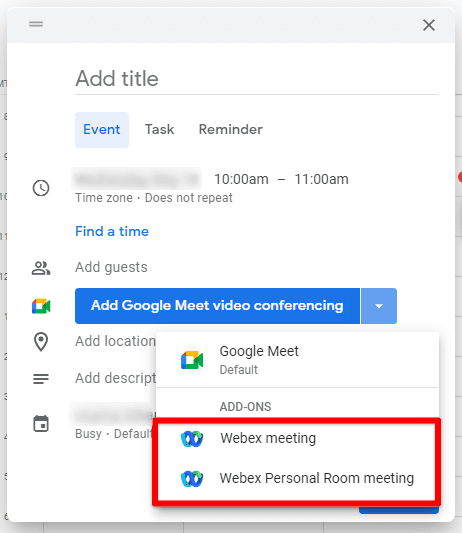This screenshot has width=462, height=533.
Task: Click the Time zone option
Action: [x=104, y=198]
